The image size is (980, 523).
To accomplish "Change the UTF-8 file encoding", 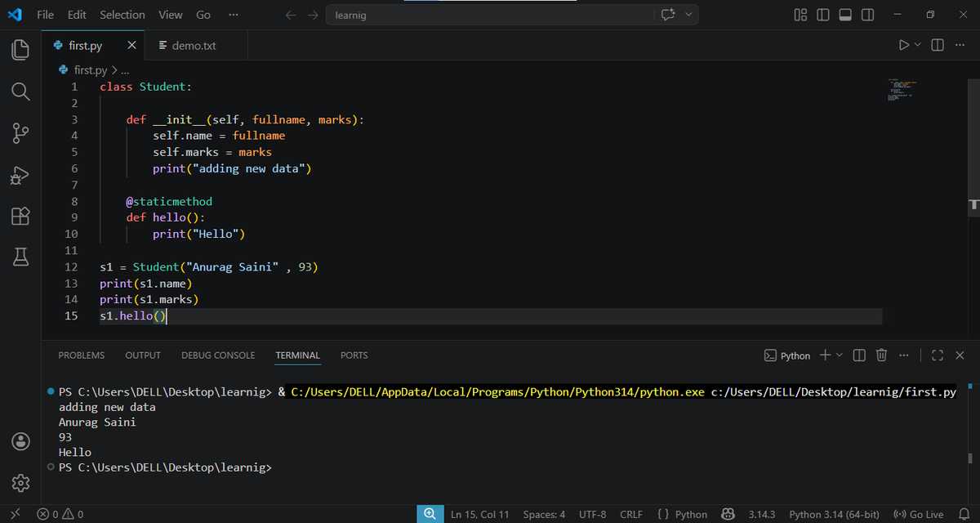I will pyautogui.click(x=593, y=514).
